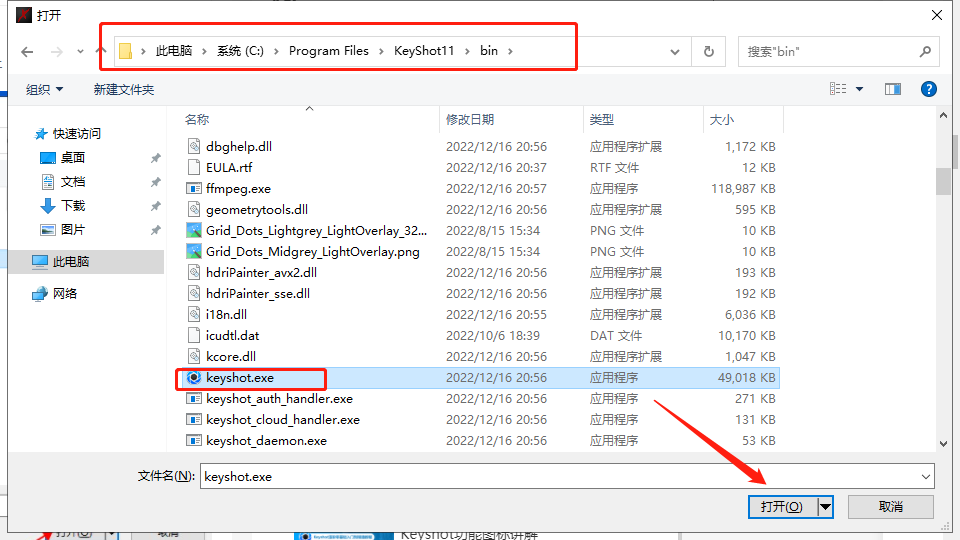Image resolution: width=960 pixels, height=540 pixels.
Task: Open 图片 in quick access
Action: pyautogui.click(x=73, y=230)
